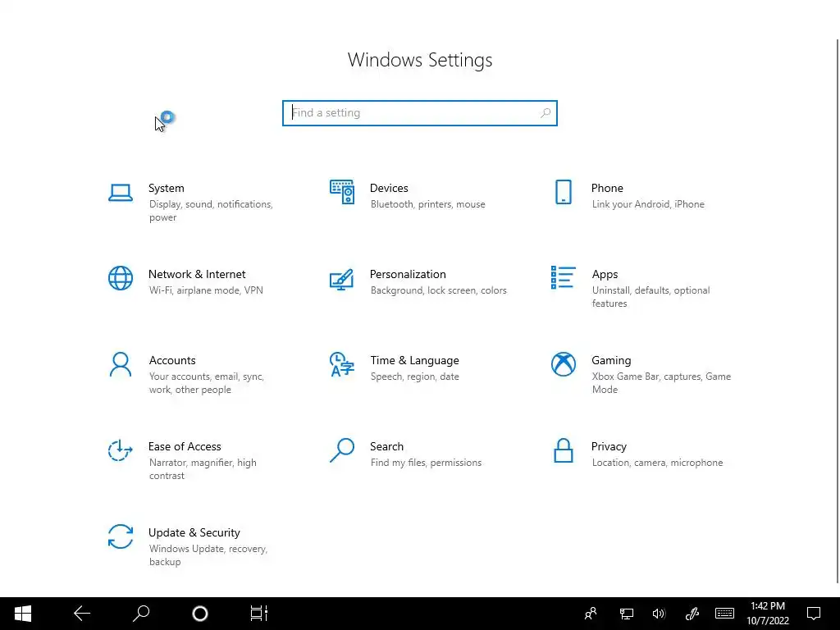This screenshot has width=840, height=630.
Task: Open the Search magnifier category icon
Action: pos(342,450)
